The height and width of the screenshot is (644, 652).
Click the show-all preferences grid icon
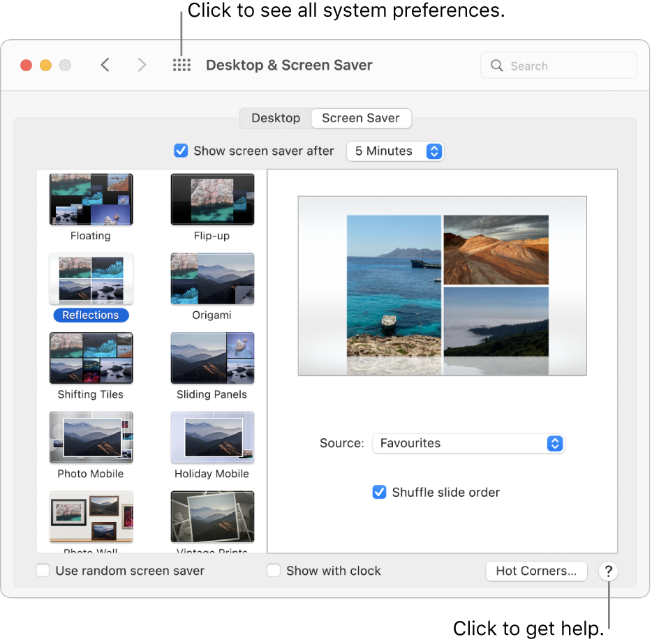click(x=181, y=65)
